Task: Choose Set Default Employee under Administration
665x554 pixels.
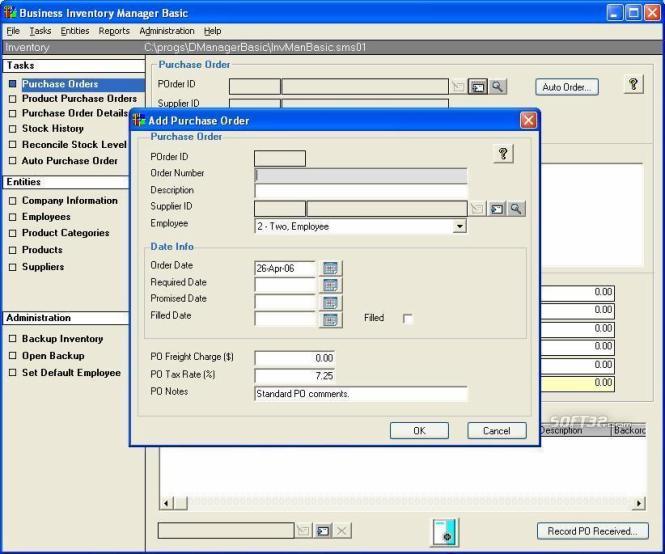Action: click(71, 372)
